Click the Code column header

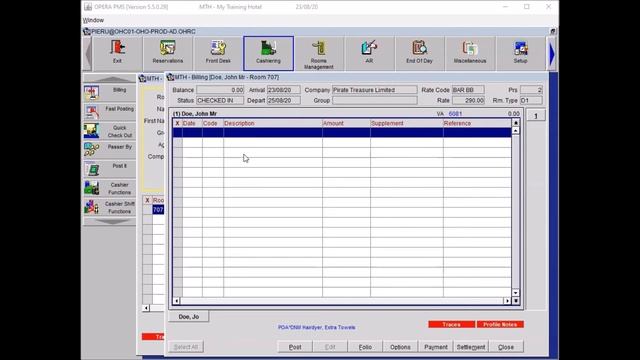click(x=213, y=123)
